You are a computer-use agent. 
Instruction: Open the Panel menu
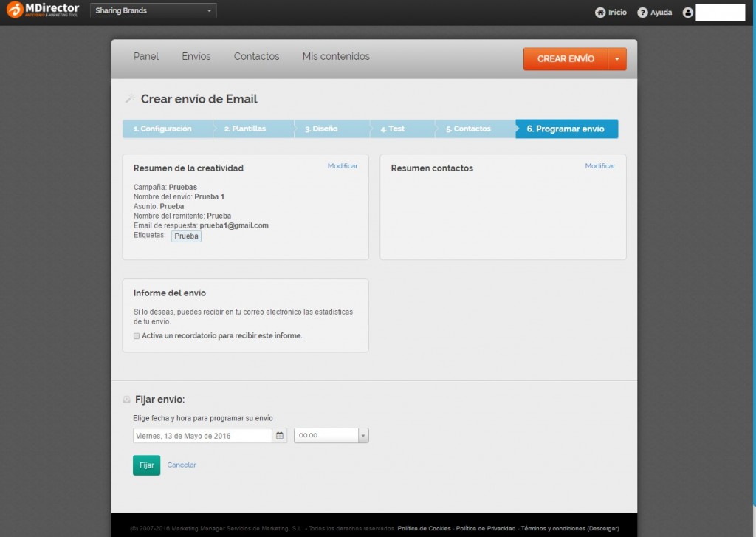click(146, 56)
